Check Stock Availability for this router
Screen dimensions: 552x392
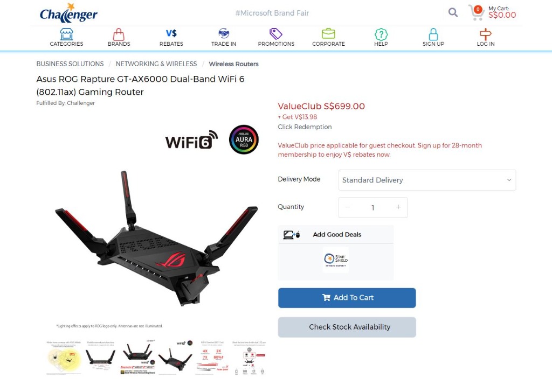[347, 327]
